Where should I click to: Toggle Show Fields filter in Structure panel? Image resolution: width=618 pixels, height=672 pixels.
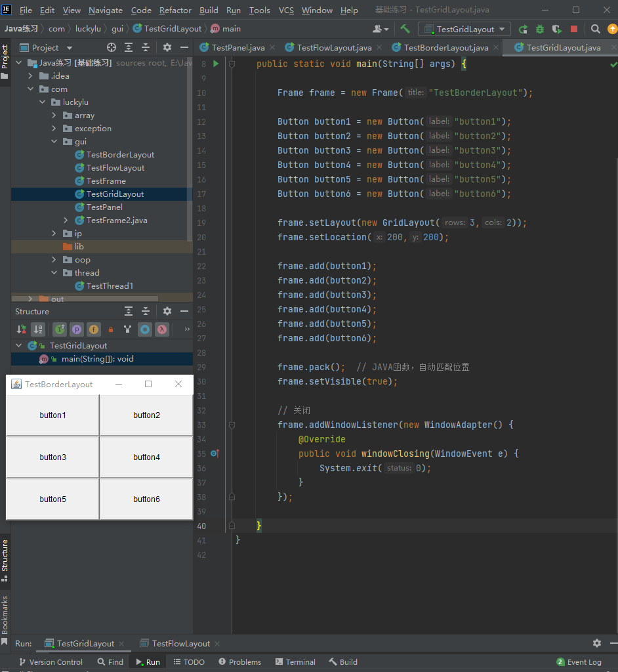(x=94, y=329)
